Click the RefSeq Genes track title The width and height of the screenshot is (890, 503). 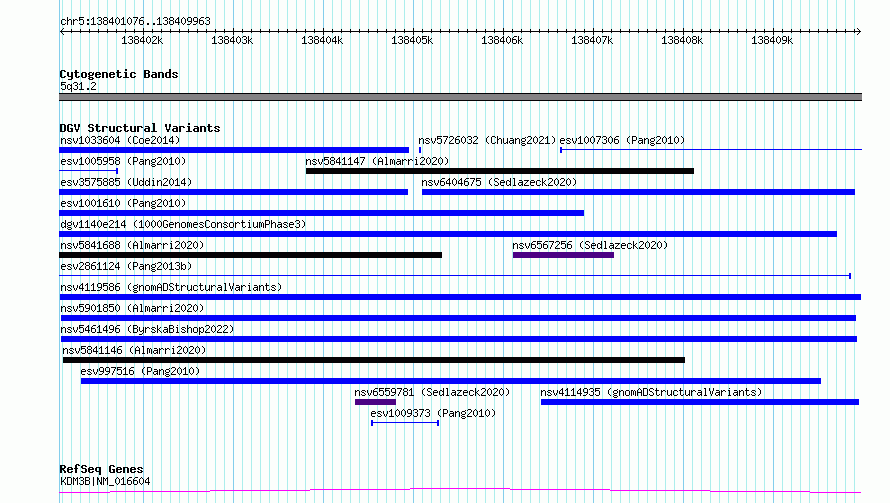[102, 469]
